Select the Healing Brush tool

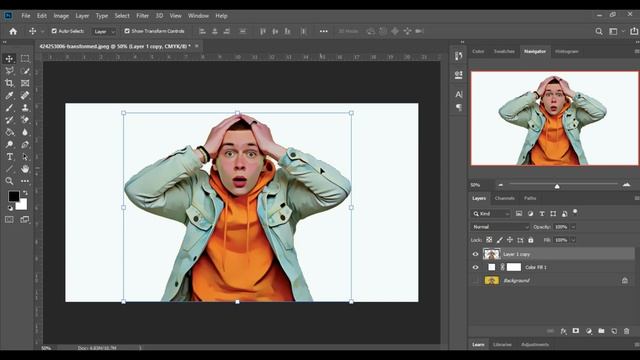point(25,96)
